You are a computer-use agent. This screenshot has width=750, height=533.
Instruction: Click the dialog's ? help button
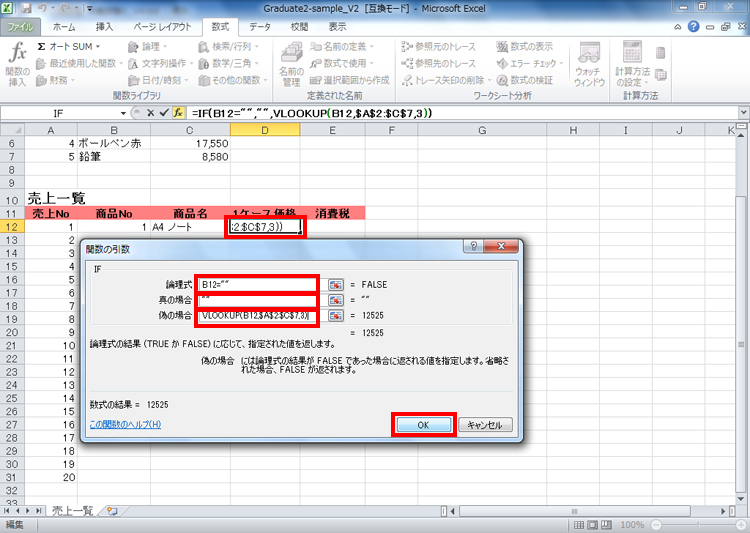(474, 246)
